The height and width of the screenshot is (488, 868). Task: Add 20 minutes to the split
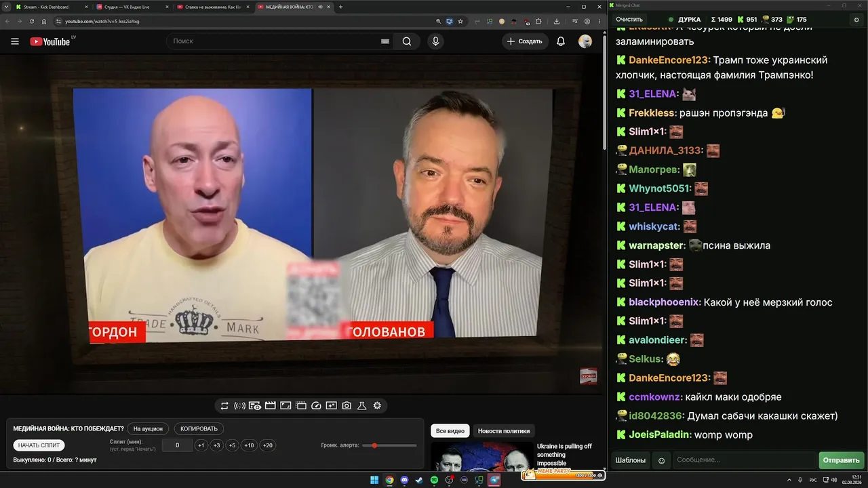(x=268, y=445)
